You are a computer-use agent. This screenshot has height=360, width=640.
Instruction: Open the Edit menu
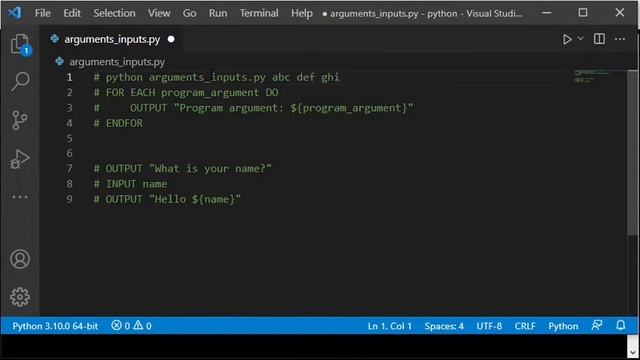pyautogui.click(x=72, y=13)
